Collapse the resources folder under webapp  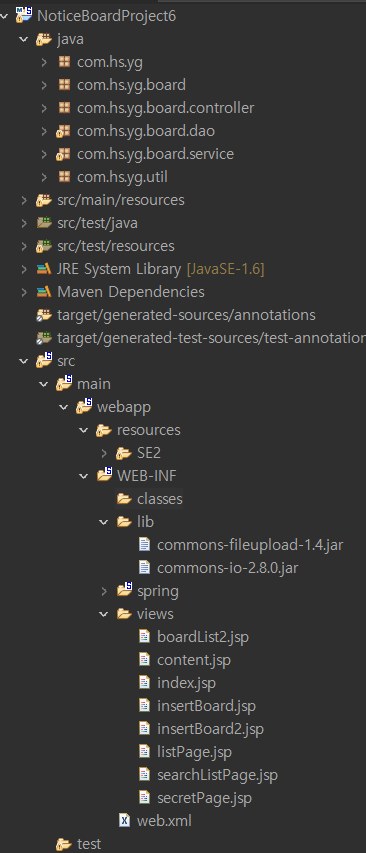84,430
